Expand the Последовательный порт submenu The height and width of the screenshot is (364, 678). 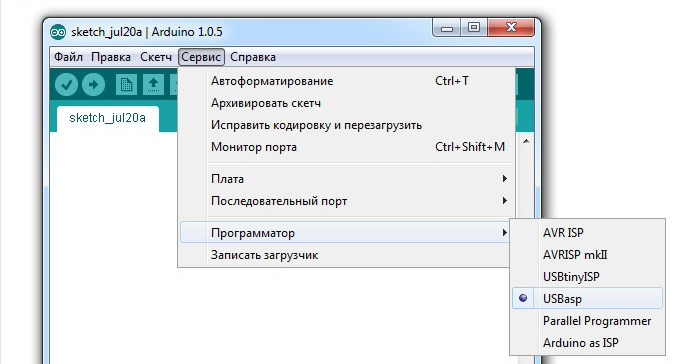(346, 201)
